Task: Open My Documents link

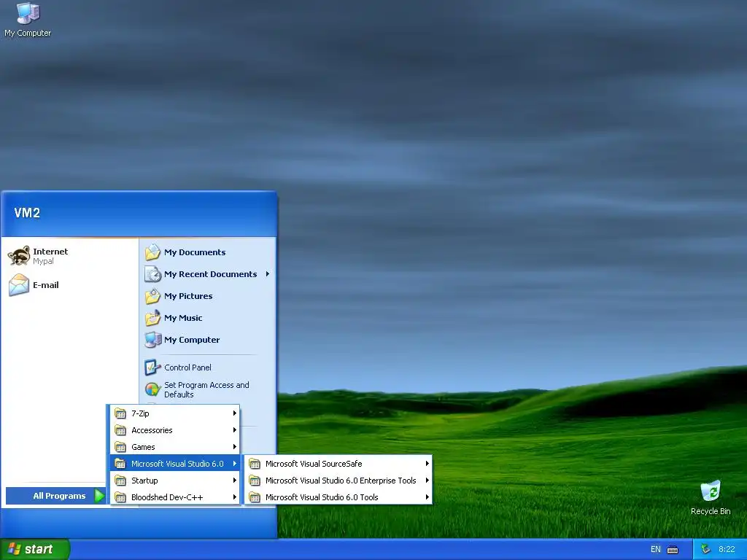Action: [195, 252]
